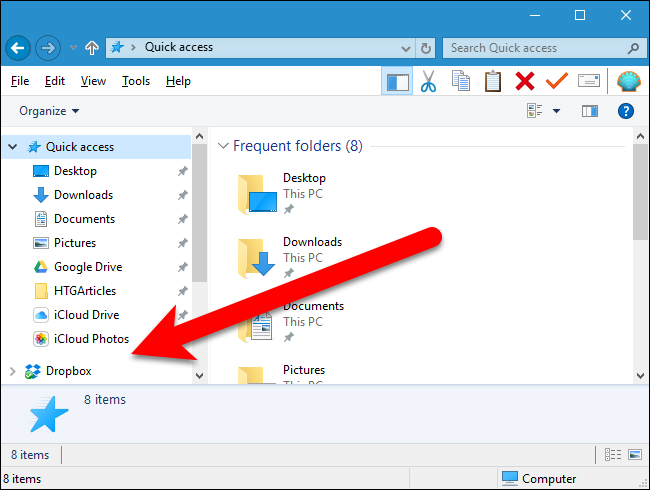
Task: Select Pictures in the navigation pane
Action: tap(75, 243)
